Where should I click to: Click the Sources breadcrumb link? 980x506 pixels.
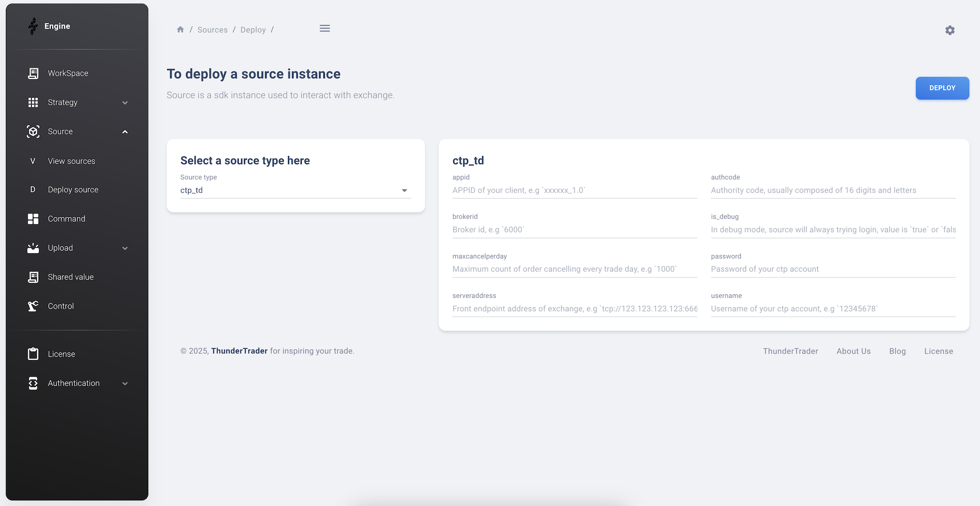click(212, 30)
